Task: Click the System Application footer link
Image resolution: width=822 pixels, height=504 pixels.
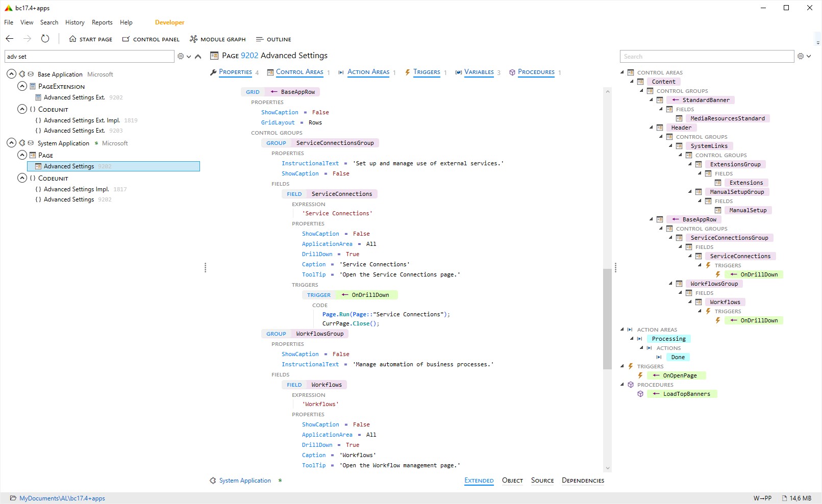Action: (x=245, y=481)
